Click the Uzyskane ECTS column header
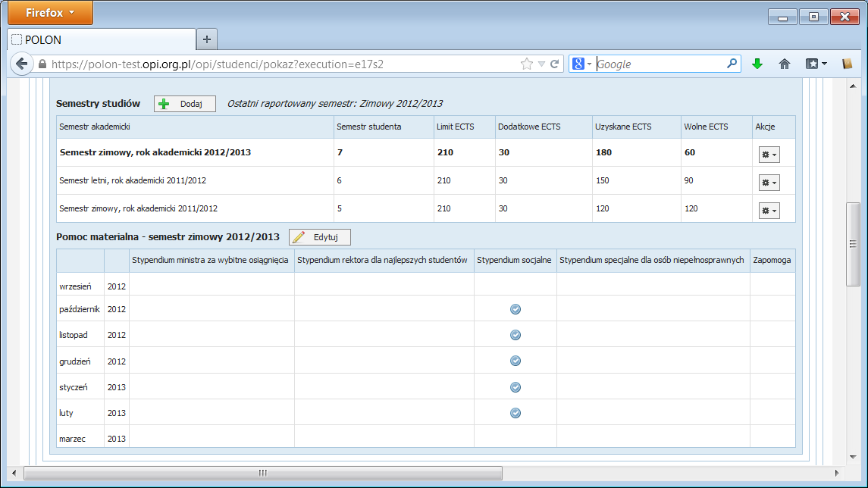Viewport: 868px width, 488px height. pyautogui.click(x=636, y=127)
